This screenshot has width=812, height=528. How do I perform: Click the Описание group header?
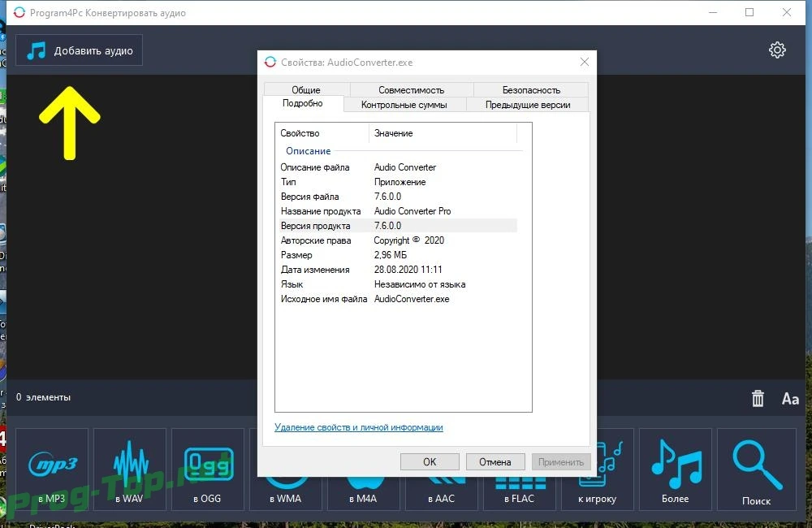[308, 151]
